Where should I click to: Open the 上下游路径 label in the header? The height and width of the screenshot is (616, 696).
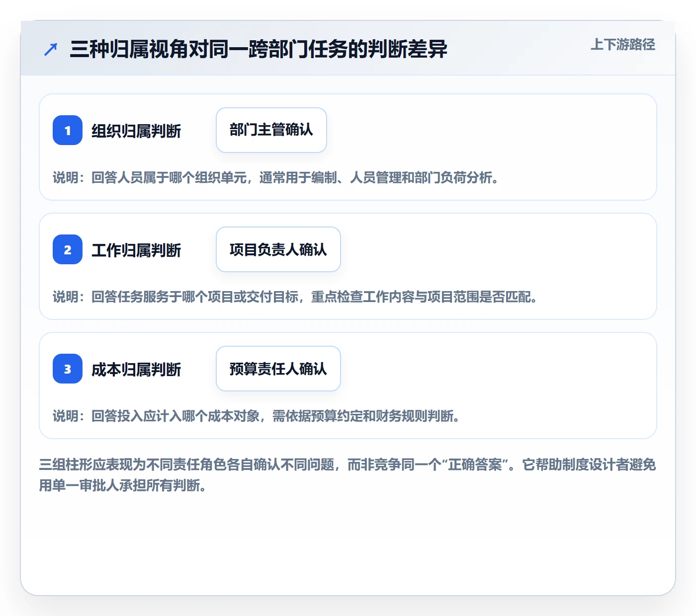pos(622,45)
